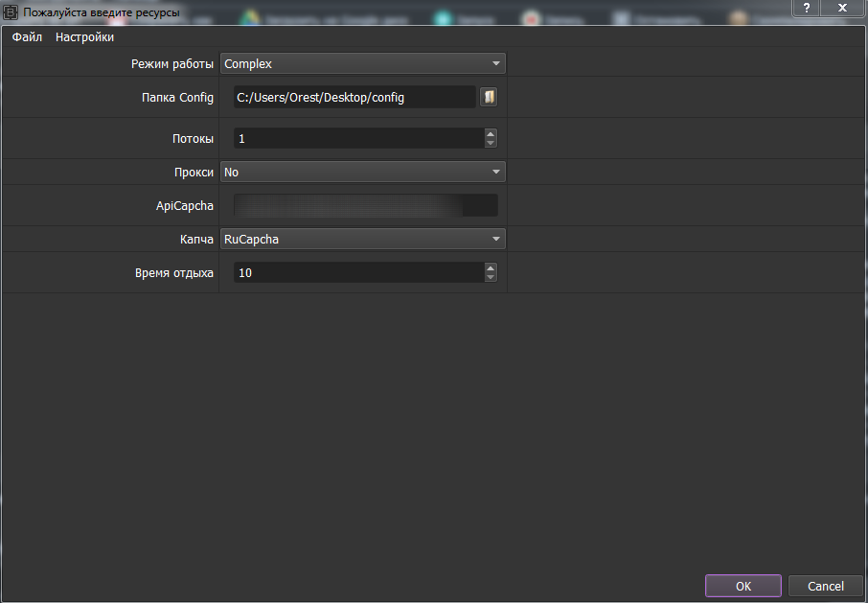The height and width of the screenshot is (603, 868).
Task: Click the Папка Config label
Action: pos(177,98)
